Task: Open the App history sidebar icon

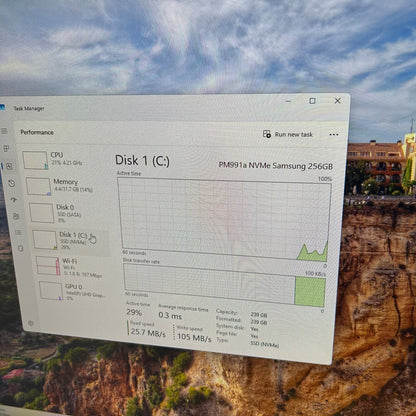Action: tap(12, 183)
